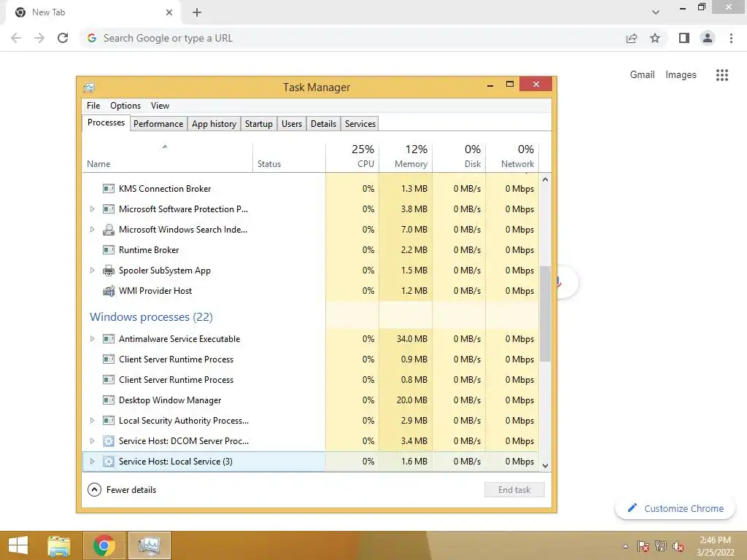The height and width of the screenshot is (560, 747).
Task: Open the Images link
Action: pos(681,75)
